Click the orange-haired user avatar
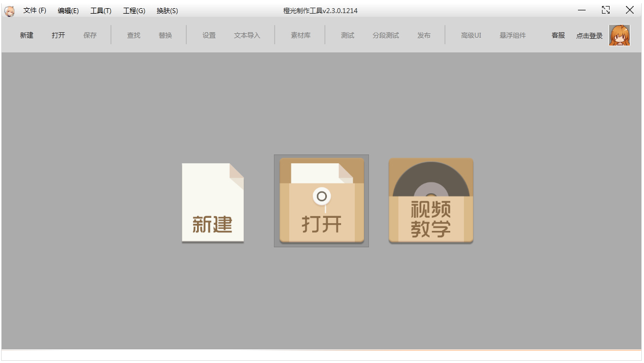 619,35
